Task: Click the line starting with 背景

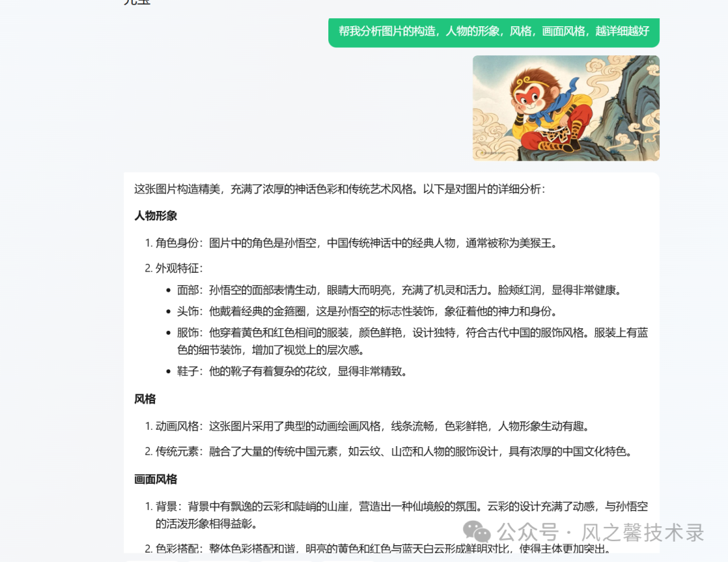Action: (396, 515)
